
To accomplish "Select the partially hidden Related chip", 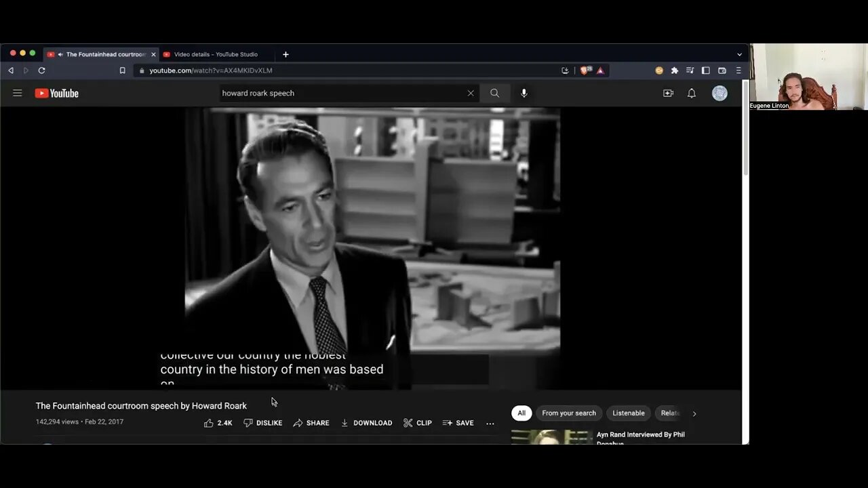I will [670, 413].
